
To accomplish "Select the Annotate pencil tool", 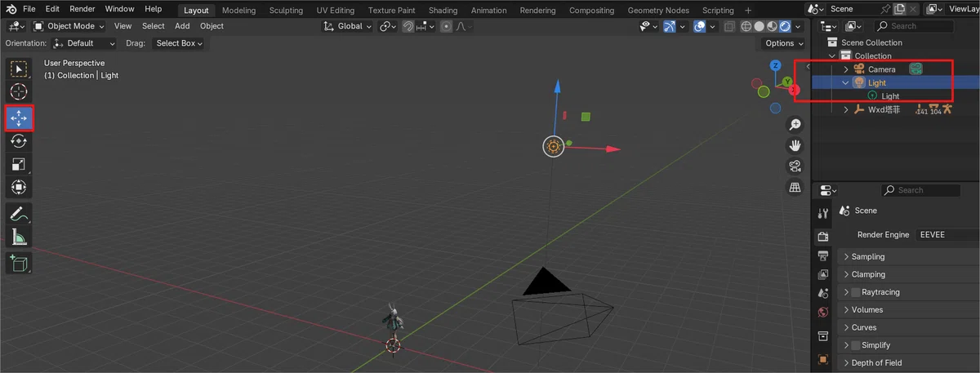I will (x=18, y=215).
